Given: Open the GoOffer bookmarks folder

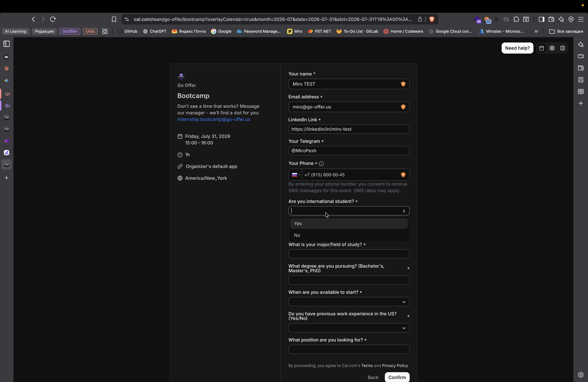Looking at the screenshot, I should pyautogui.click(x=70, y=31).
